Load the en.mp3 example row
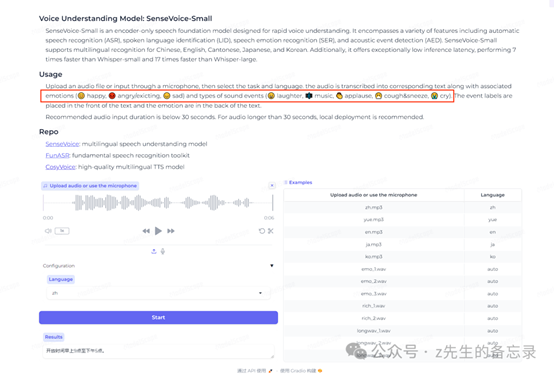 tap(402, 232)
